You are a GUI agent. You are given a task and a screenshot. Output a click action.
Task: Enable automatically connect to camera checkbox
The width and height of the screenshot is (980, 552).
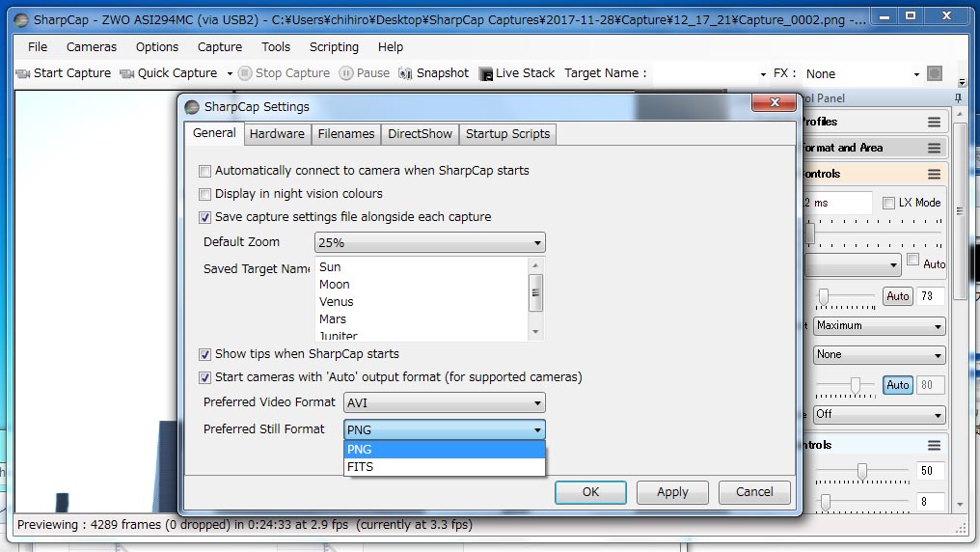click(x=204, y=171)
